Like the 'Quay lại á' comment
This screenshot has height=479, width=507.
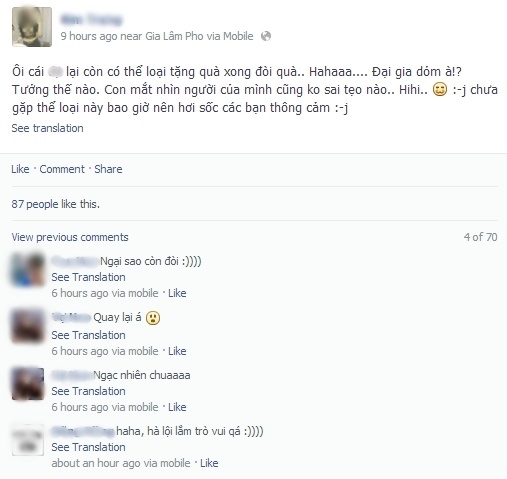[x=177, y=351]
